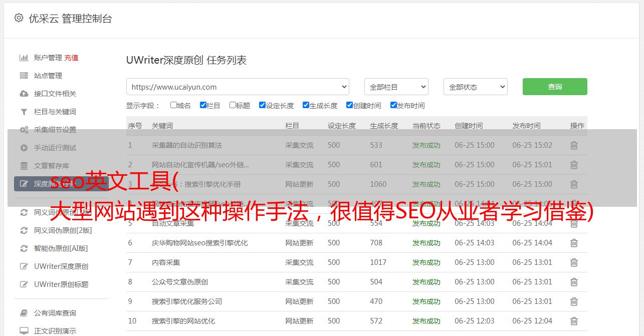
Task: Click the database icon for 文章暂存库
Action: (24, 166)
